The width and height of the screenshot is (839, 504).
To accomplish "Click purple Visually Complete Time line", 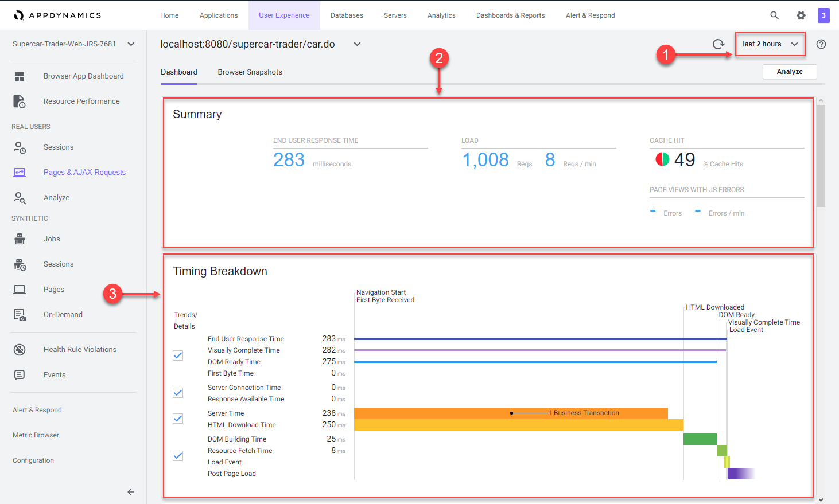I will pos(540,350).
